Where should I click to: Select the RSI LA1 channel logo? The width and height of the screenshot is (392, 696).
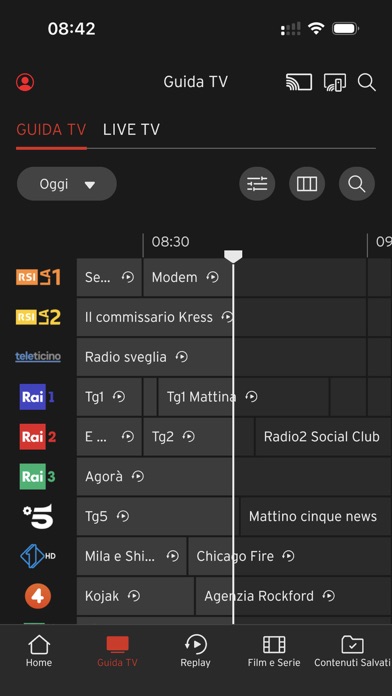click(x=38, y=277)
